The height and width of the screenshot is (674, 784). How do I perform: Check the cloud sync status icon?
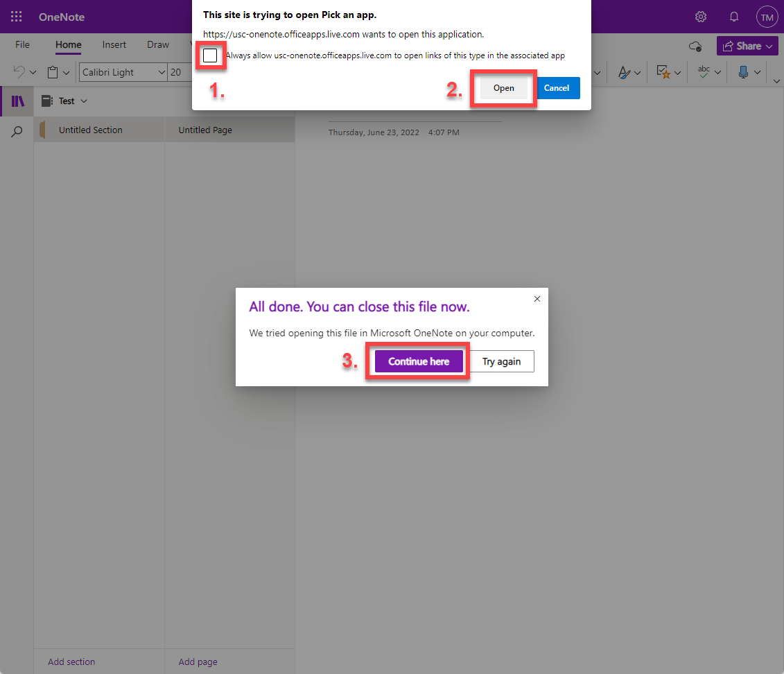click(x=695, y=46)
